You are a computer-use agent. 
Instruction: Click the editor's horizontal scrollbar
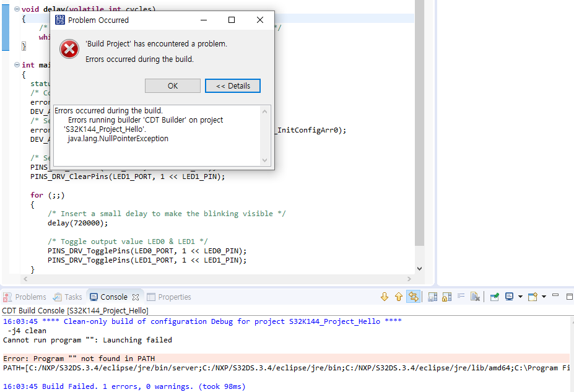tap(217, 280)
